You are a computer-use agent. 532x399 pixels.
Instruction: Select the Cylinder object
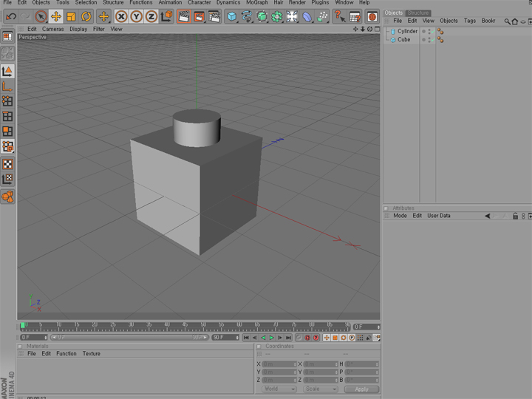(407, 31)
